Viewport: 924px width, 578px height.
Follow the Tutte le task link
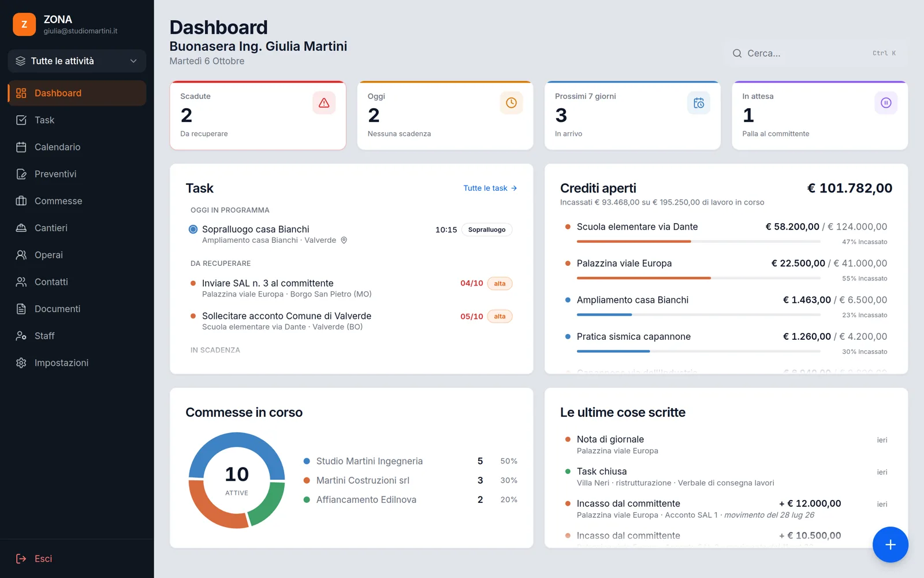point(490,188)
